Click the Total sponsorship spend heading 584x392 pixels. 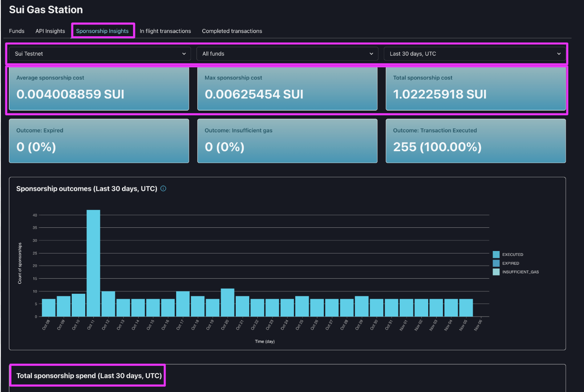click(x=89, y=376)
